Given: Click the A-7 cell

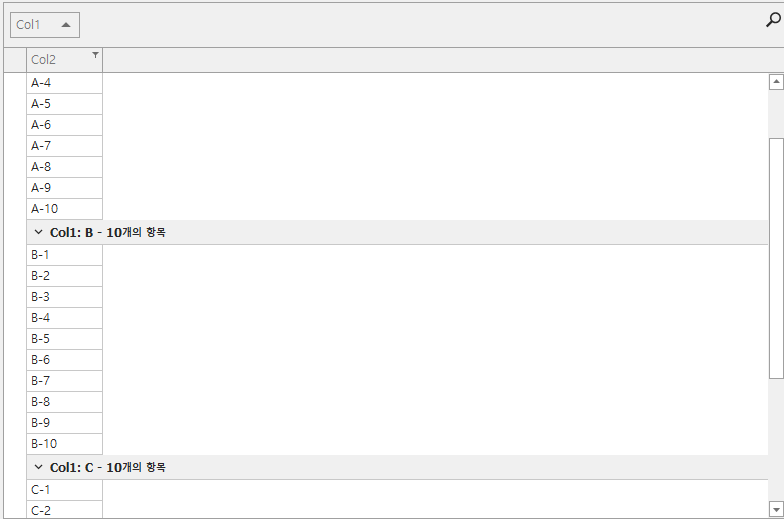Looking at the screenshot, I should pyautogui.click(x=64, y=146).
